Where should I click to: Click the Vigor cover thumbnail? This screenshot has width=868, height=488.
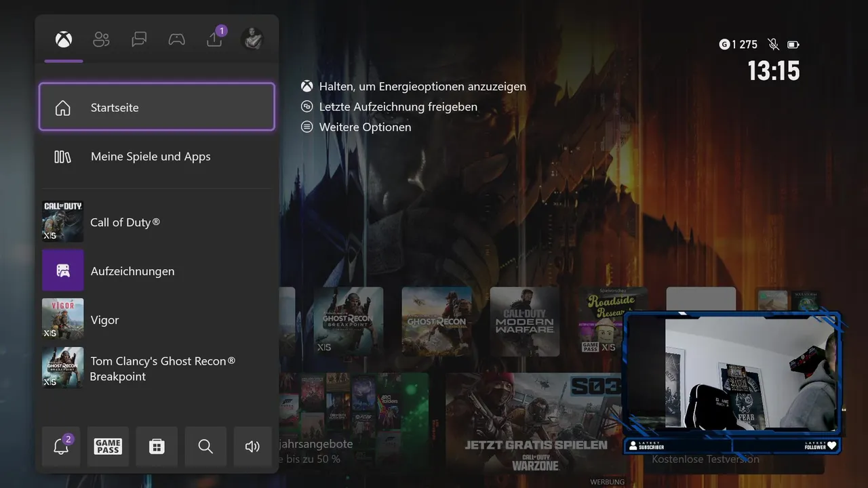[63, 319]
